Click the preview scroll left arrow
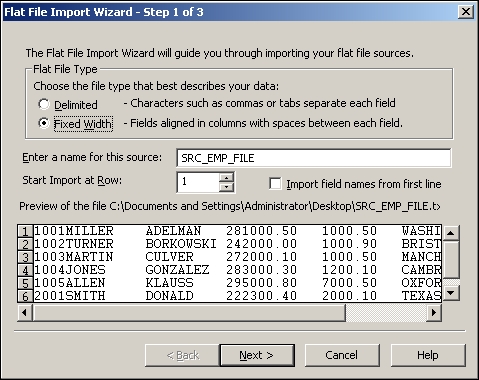Image resolution: width=479 pixels, height=380 pixels. coord(25,313)
